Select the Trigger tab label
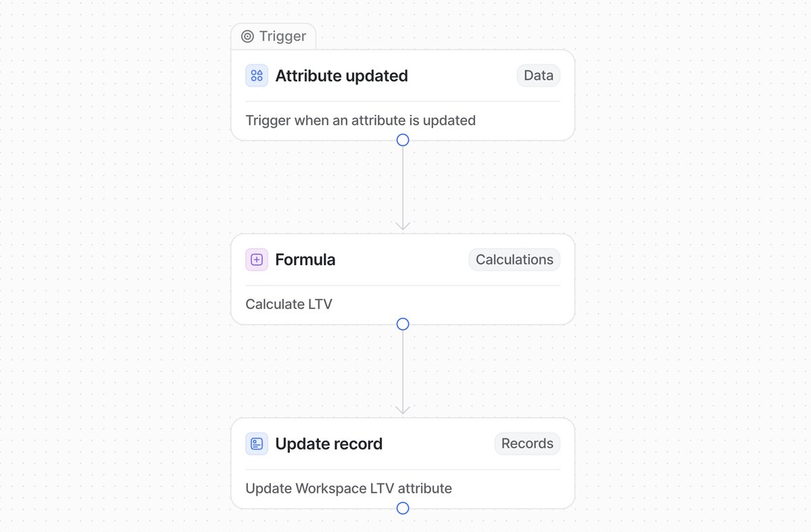This screenshot has height=532, width=811. 282,37
